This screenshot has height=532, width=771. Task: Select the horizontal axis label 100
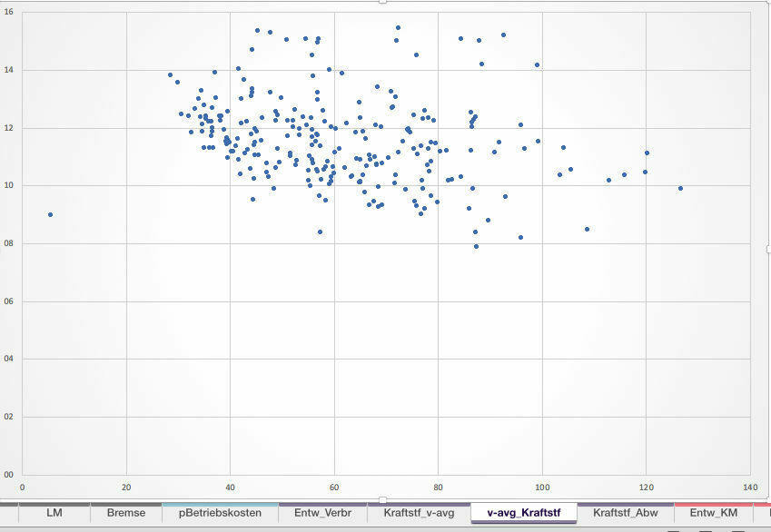(x=542, y=486)
